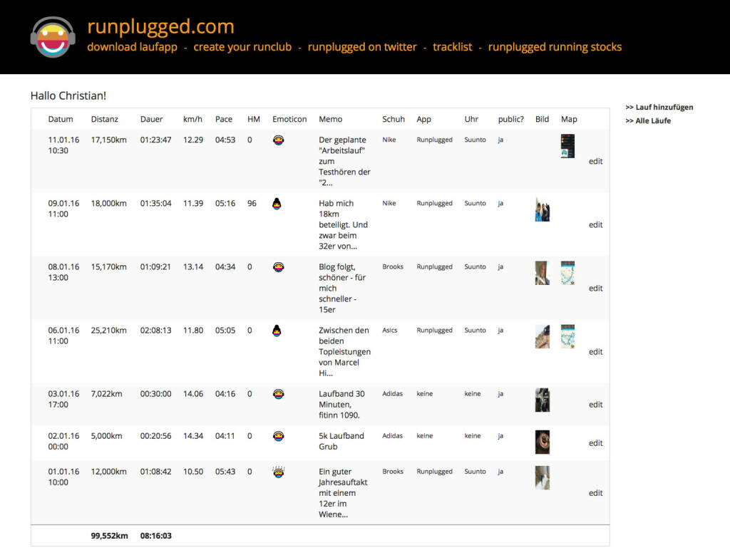Click the emoticon beside the 5k Laufband Grub entry
The height and width of the screenshot is (560, 730).
click(278, 435)
